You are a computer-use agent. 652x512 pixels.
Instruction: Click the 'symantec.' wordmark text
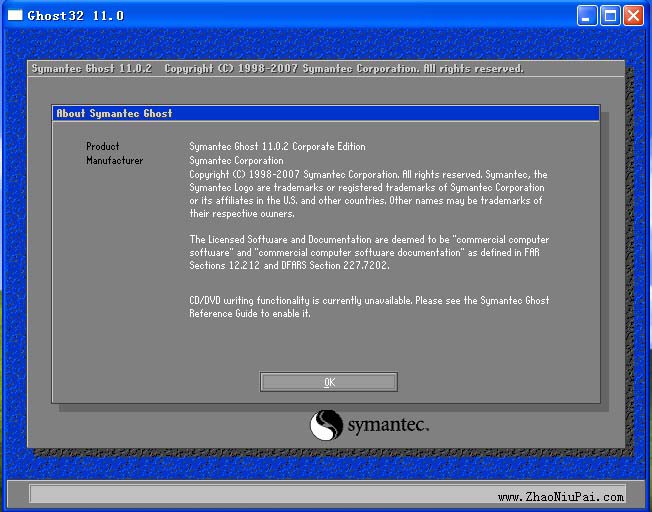coord(388,425)
